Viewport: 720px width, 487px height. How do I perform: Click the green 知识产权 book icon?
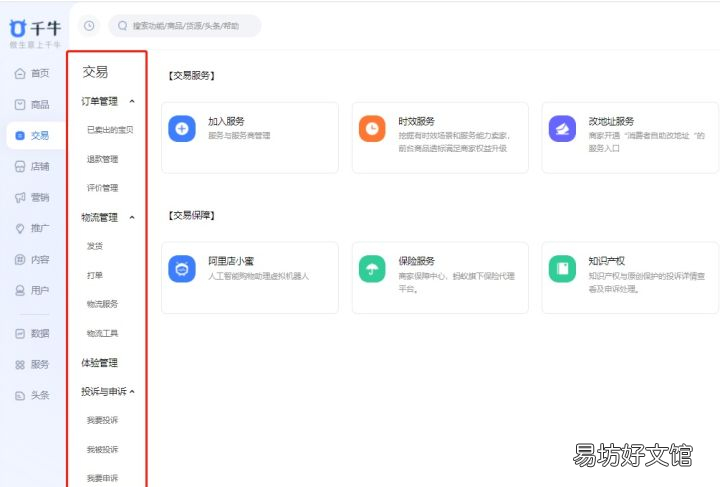pos(562,269)
